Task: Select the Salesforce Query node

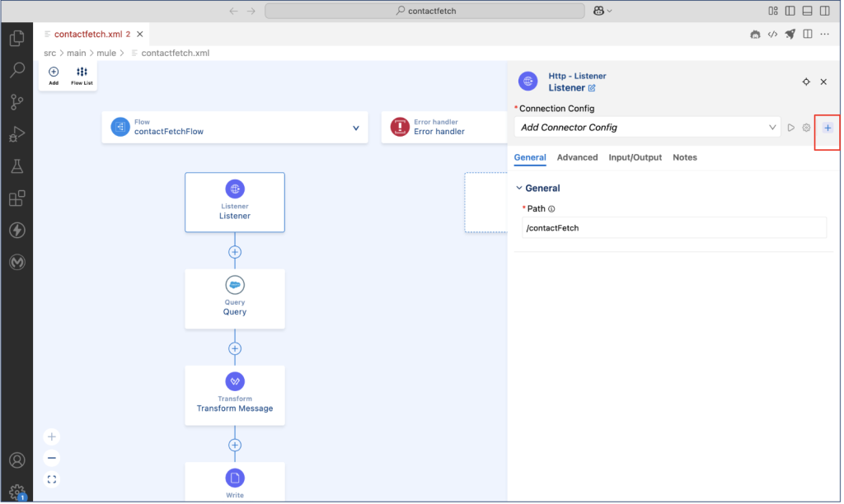Action: click(235, 298)
